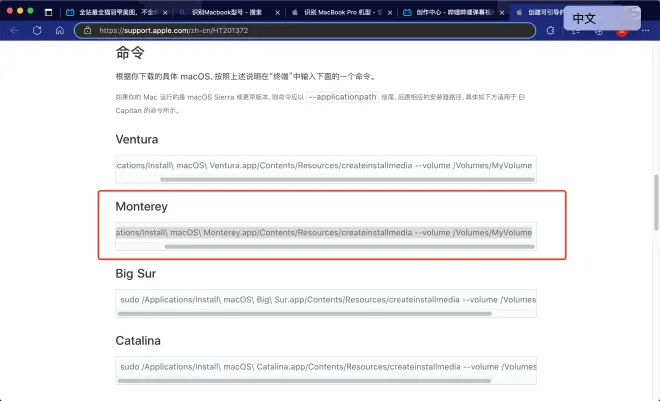Switch to the 识别Macbook型号 search tab

click(x=229, y=12)
